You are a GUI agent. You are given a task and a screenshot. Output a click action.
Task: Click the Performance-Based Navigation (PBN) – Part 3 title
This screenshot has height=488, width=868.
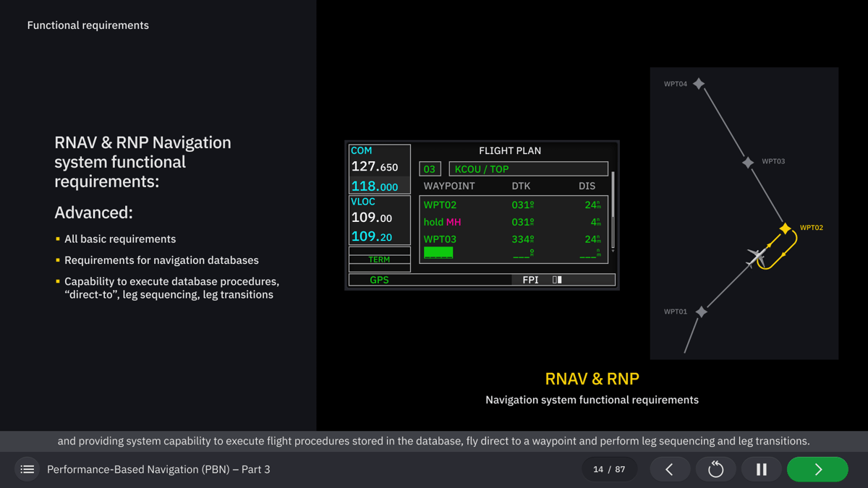[158, 468]
